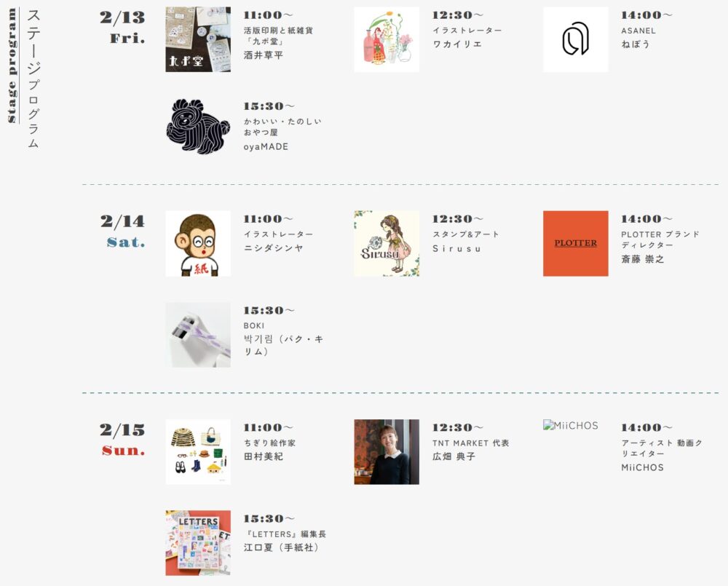
Task: Click the oyaMADE name text
Action: pyautogui.click(x=266, y=147)
